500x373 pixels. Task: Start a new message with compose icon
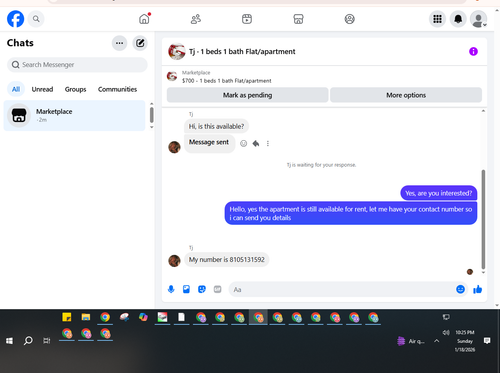click(140, 43)
